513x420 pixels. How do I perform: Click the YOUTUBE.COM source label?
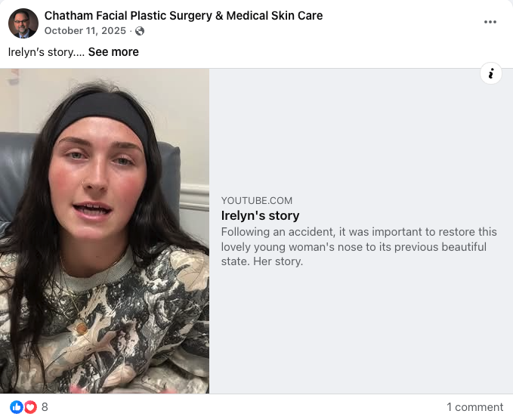(x=257, y=200)
